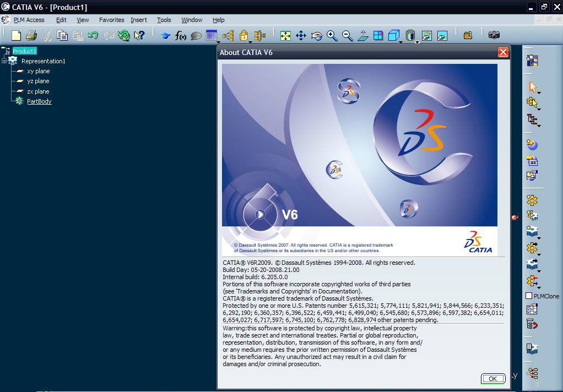Select PartBody in the tree
This screenshot has height=392, width=563.
[x=40, y=101]
